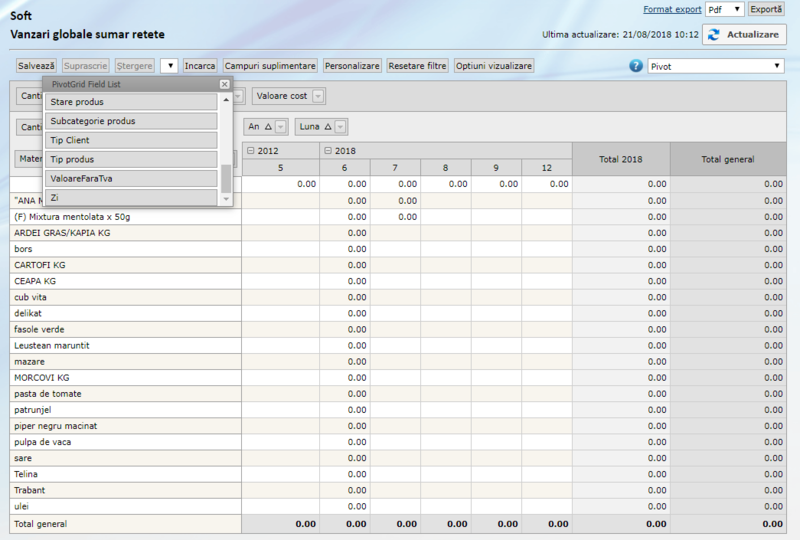Open the filter icon on Valoare cost field

point(318,96)
